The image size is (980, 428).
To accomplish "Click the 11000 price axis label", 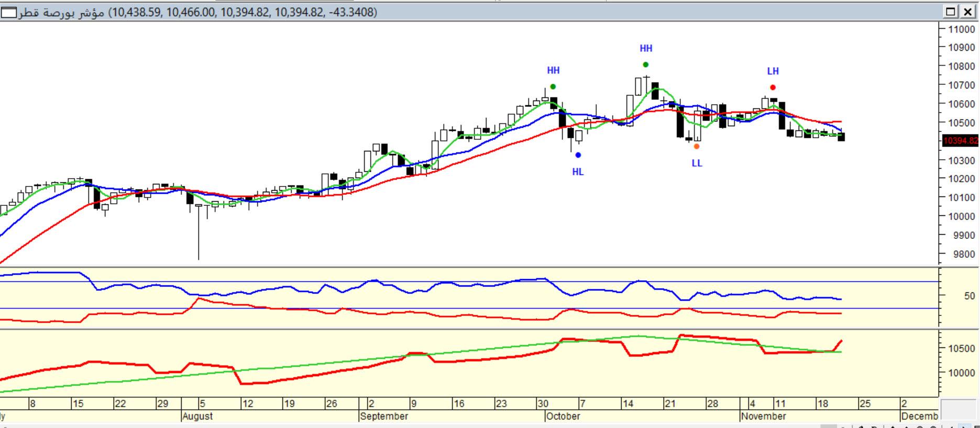I will (x=961, y=29).
